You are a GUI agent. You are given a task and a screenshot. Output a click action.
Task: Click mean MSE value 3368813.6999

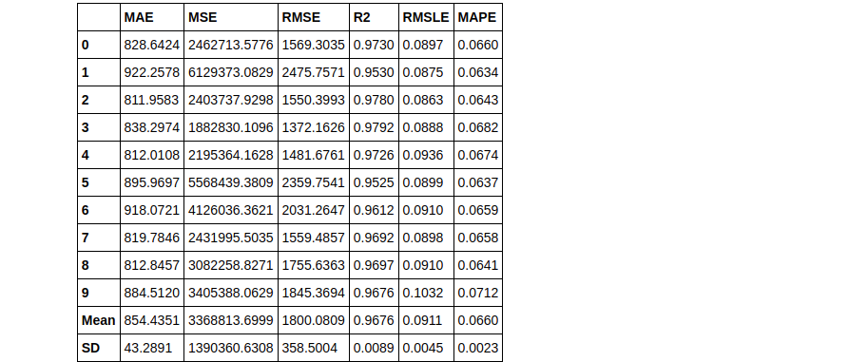231,320
